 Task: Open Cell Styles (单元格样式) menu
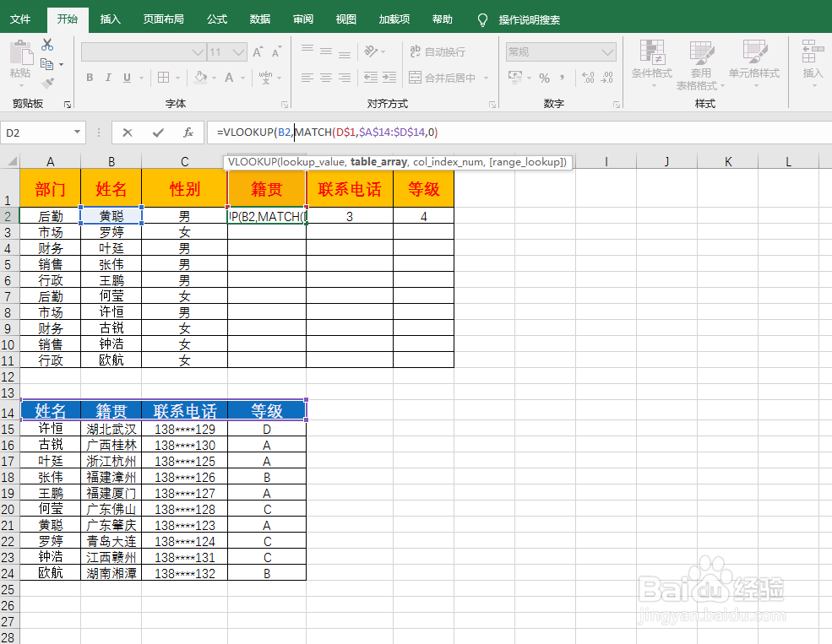[754, 65]
